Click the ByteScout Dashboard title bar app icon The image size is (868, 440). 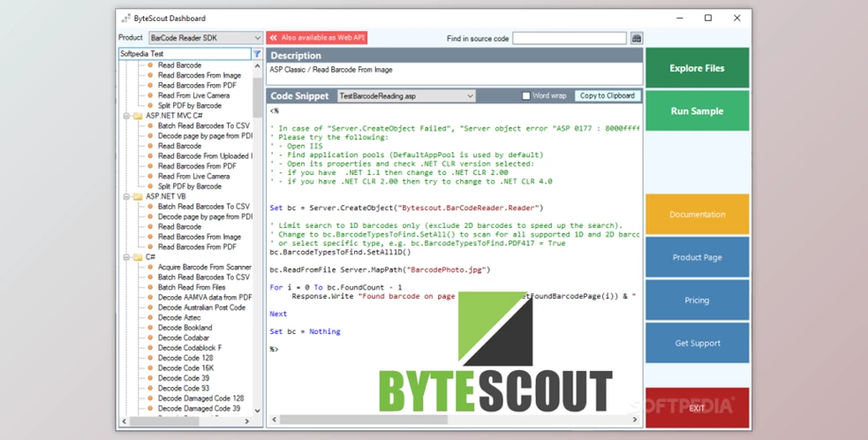coord(125,19)
